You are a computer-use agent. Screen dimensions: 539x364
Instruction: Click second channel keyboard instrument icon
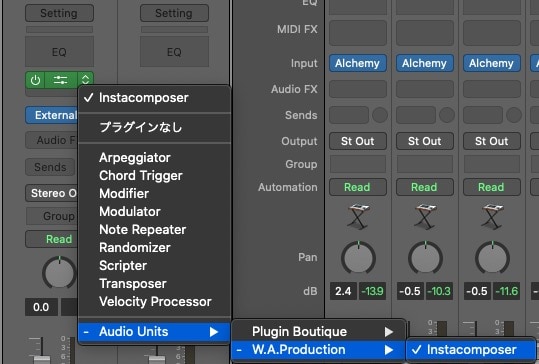pos(425,216)
